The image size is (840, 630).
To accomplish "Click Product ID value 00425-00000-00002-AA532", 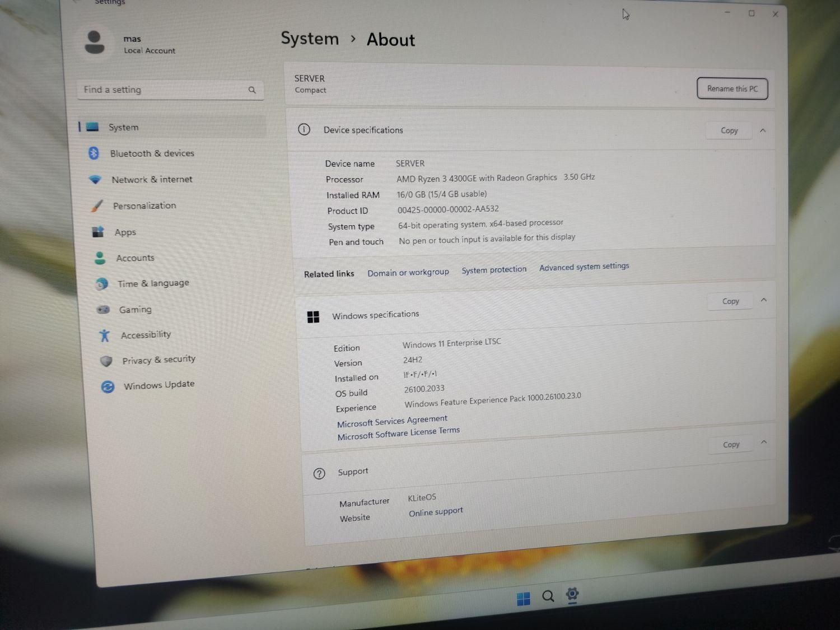I will point(448,209).
